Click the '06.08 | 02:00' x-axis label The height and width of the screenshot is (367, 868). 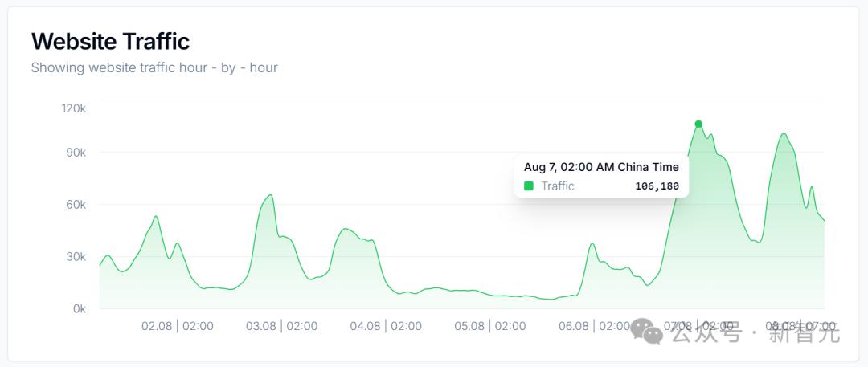595,326
